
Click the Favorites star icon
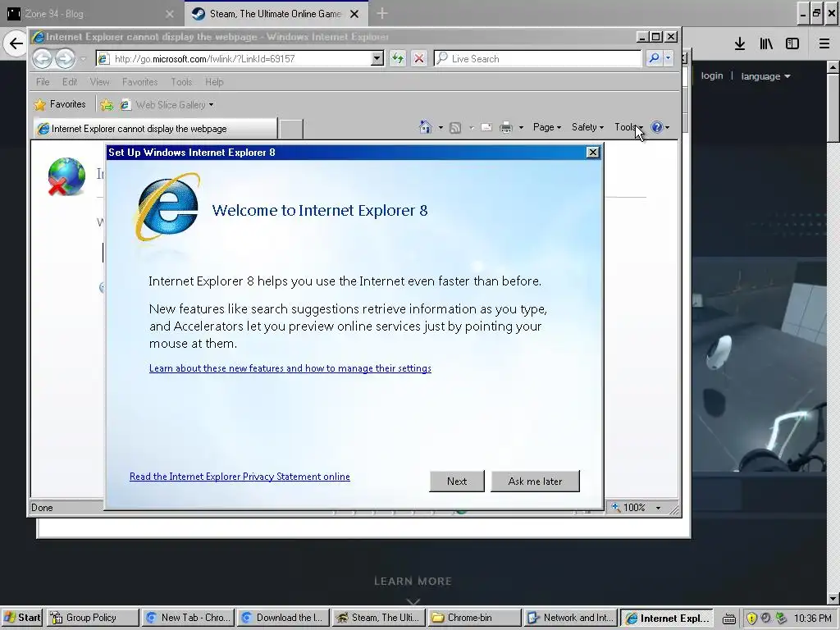(x=39, y=104)
